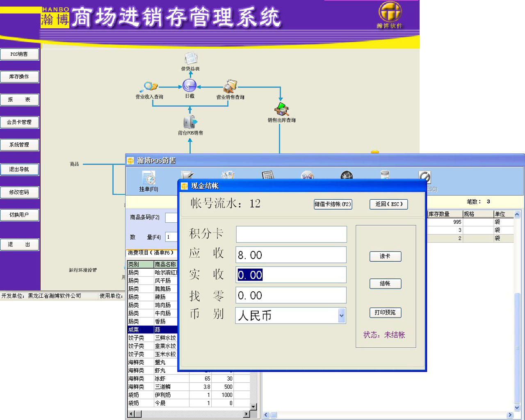Launch 前台POS销售 icon in flowchart

(190, 122)
